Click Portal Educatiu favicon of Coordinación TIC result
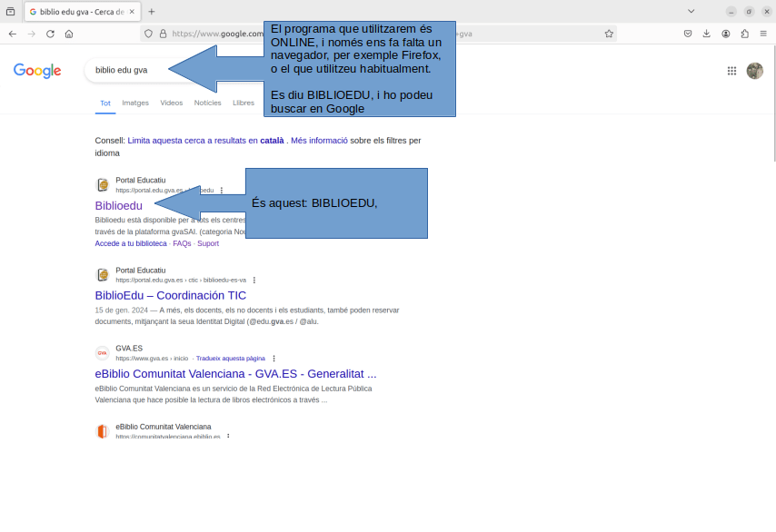 point(103,275)
